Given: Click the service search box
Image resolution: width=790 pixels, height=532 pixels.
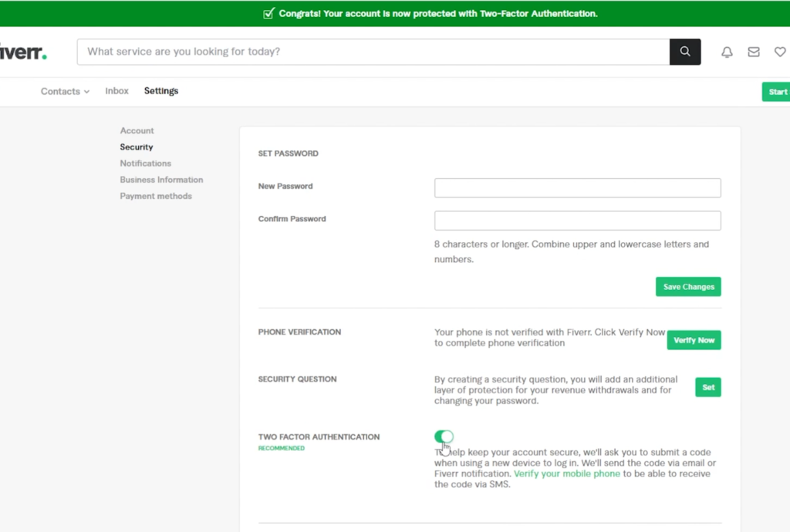Looking at the screenshot, I should tap(373, 52).
